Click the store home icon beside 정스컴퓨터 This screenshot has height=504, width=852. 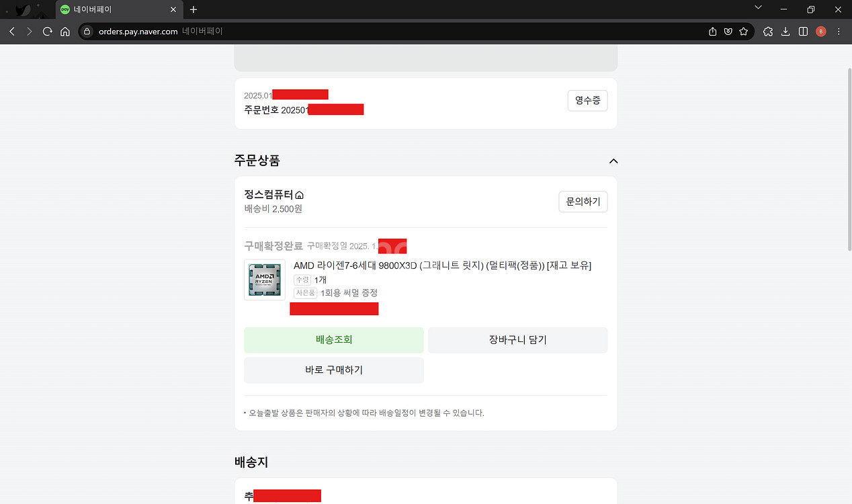tap(300, 195)
